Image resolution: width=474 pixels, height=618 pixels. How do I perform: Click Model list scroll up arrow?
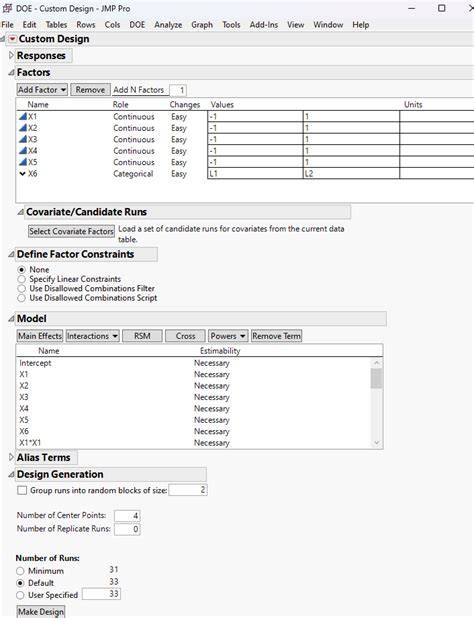(377, 363)
